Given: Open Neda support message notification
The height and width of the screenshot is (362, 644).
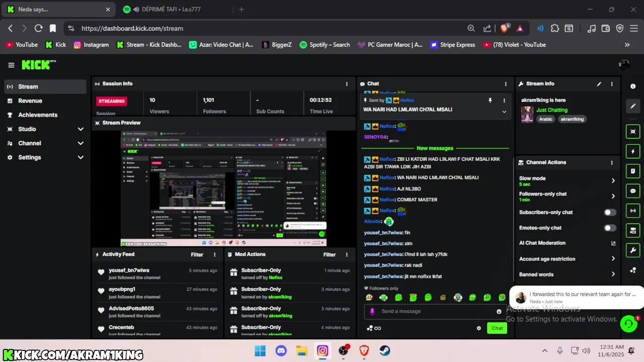Looking at the screenshot, I should (577, 298).
